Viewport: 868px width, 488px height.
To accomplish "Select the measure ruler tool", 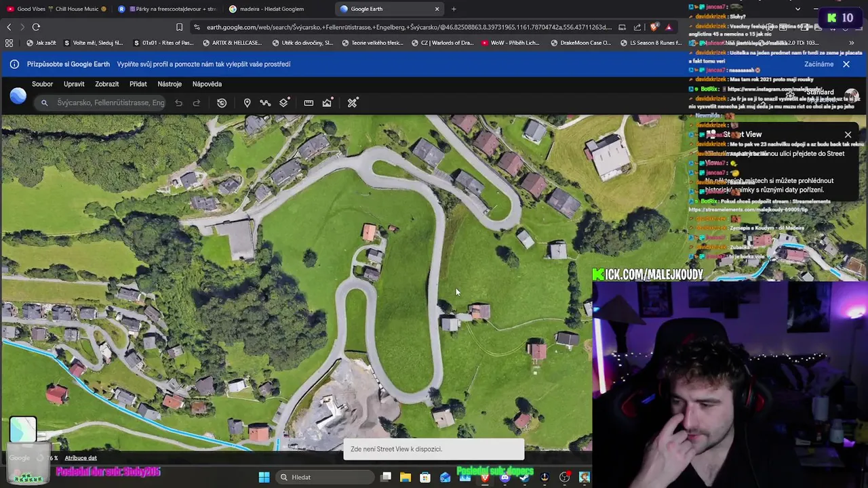I will (x=309, y=103).
